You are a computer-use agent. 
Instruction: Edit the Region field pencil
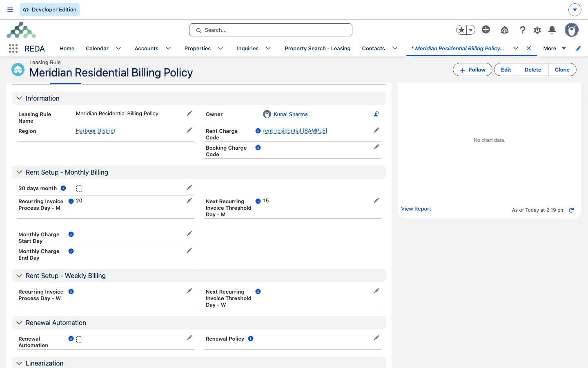point(189,130)
